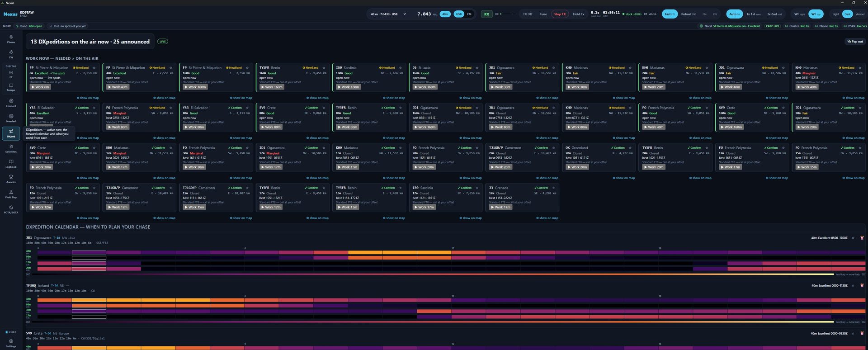
Task: Select the Amber theme option
Action: click(x=860, y=14)
